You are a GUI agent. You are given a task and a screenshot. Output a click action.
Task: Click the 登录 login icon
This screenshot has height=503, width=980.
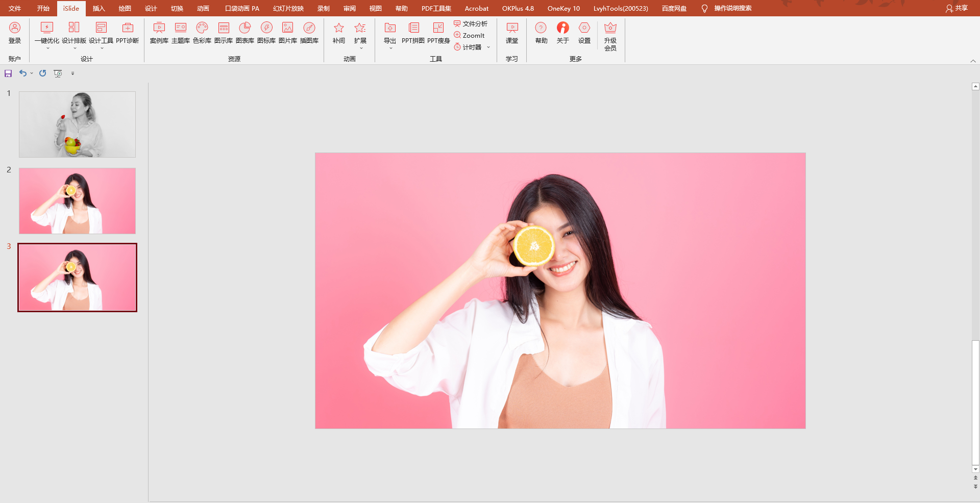[x=15, y=33]
